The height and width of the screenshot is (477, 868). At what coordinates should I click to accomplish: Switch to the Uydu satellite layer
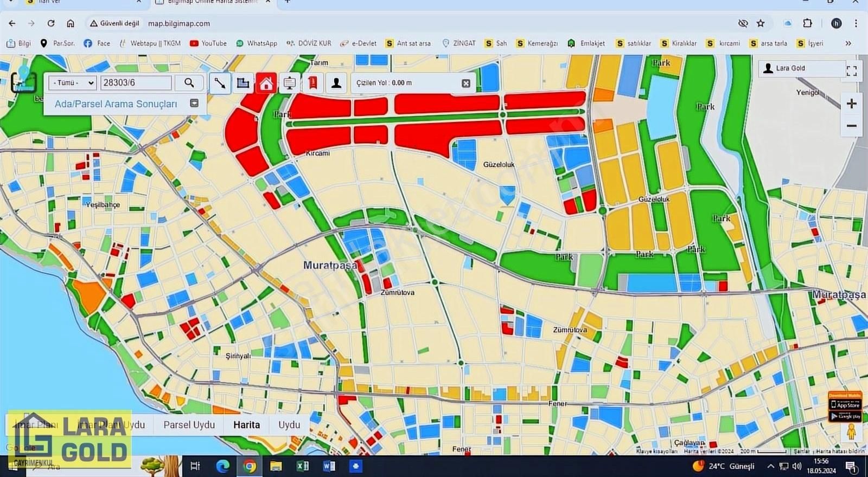pos(289,424)
